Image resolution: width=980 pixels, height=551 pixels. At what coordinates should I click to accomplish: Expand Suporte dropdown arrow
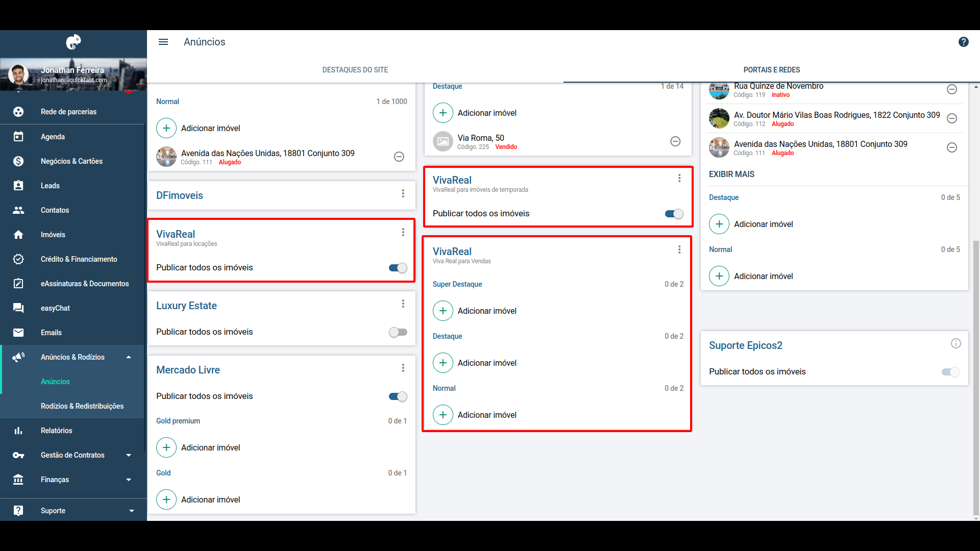[x=132, y=511]
